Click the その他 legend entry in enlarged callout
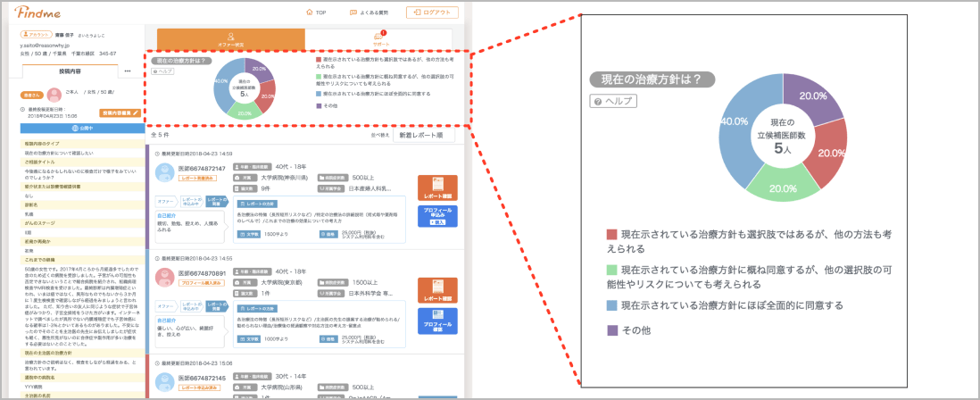 630,329
